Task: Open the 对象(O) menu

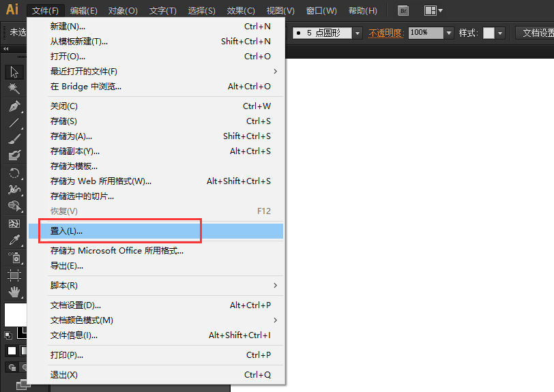Action: tap(123, 11)
